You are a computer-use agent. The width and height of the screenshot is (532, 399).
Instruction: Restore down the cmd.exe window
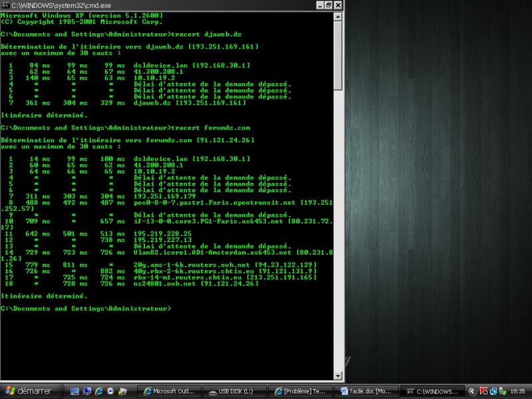[x=328, y=5]
